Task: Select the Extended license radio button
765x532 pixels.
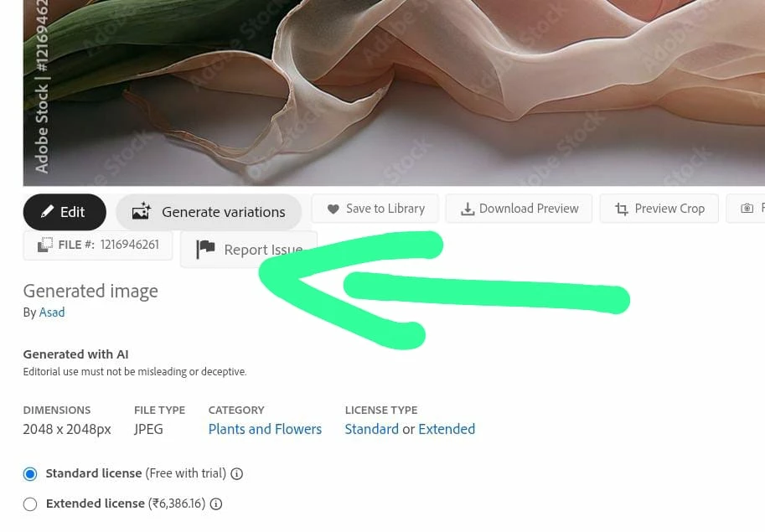Action: click(x=30, y=504)
